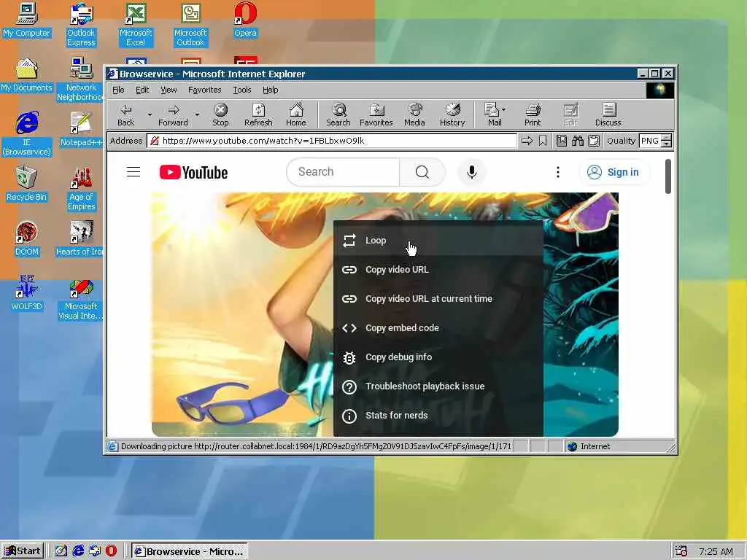Go to the Home page
This screenshot has width=747, height=560.
296,114
